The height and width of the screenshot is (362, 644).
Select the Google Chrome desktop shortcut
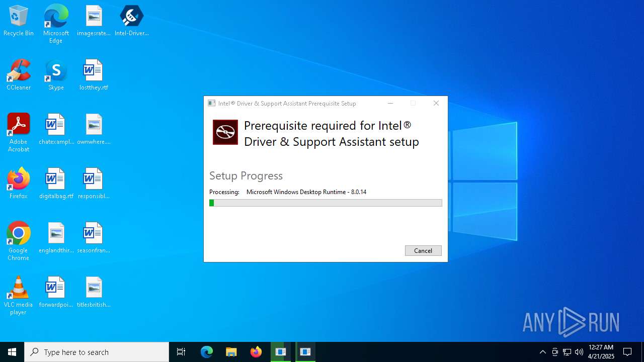(x=19, y=241)
